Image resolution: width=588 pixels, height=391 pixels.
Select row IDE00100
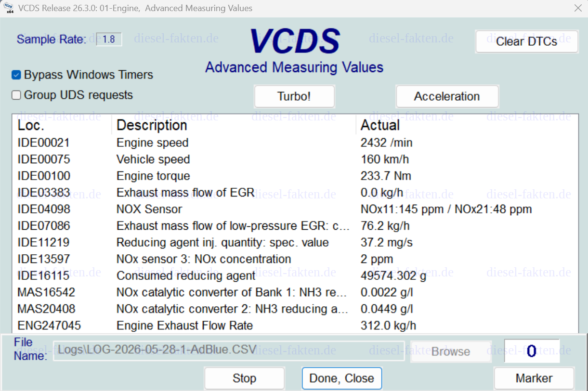[x=295, y=176]
